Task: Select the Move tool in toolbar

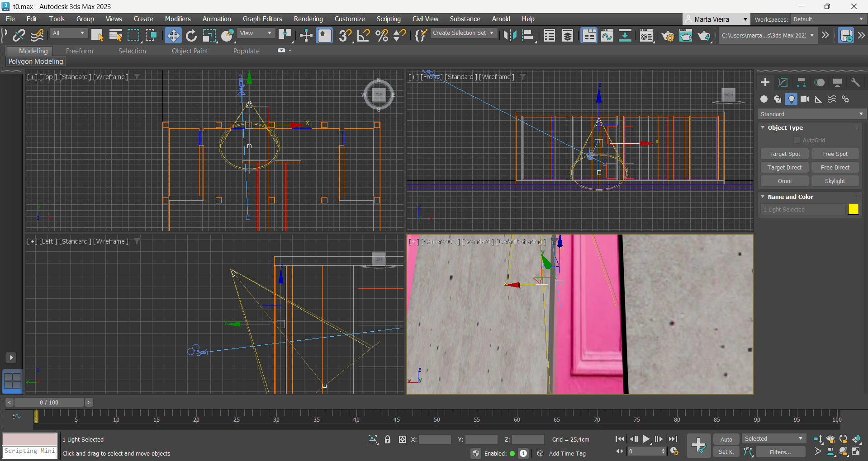Action: tap(173, 35)
